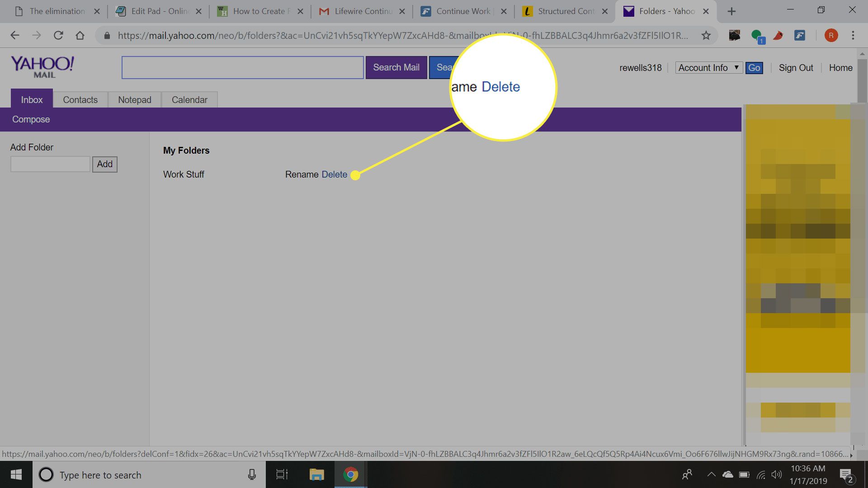
Task: Open the Inbox tab
Action: click(32, 99)
